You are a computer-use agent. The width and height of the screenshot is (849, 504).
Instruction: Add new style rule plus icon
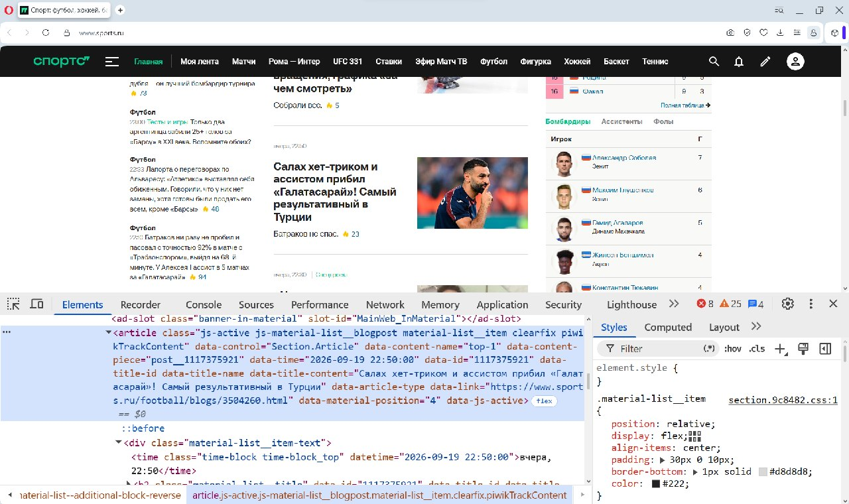pos(781,349)
